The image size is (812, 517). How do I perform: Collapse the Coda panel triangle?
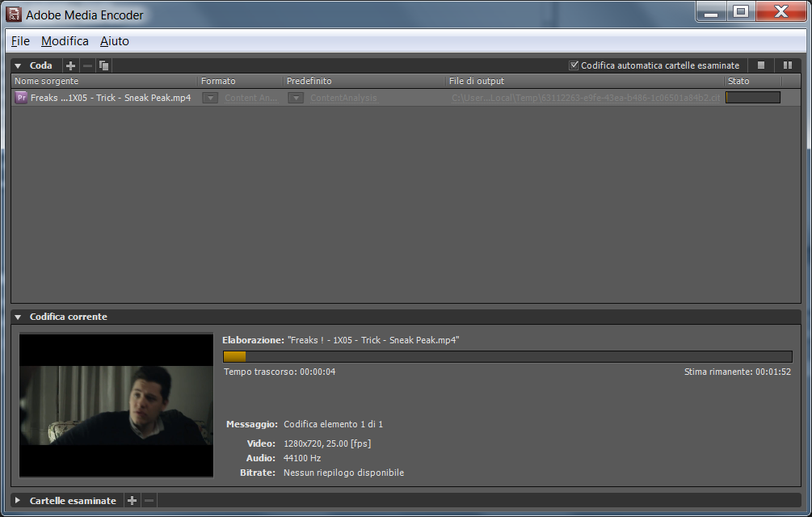pos(18,65)
